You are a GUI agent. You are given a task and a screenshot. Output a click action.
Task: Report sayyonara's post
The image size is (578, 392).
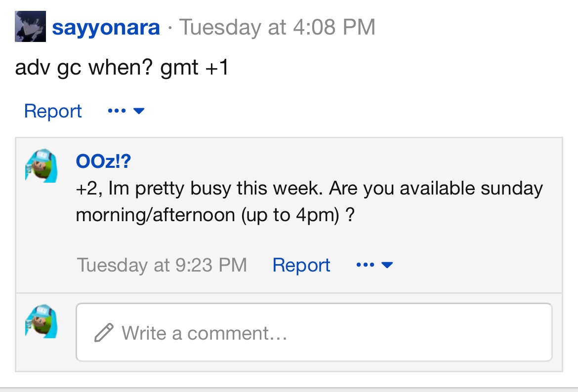[53, 111]
